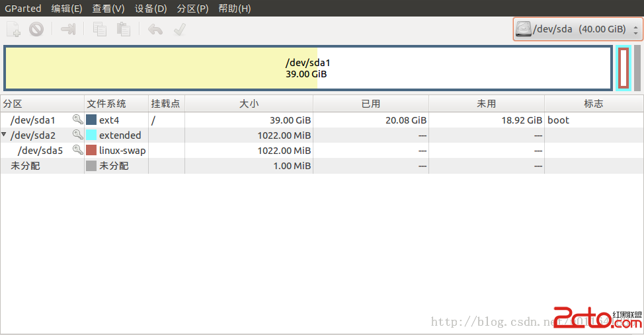
Task: Sort by the 大小 column header
Action: pos(249,104)
